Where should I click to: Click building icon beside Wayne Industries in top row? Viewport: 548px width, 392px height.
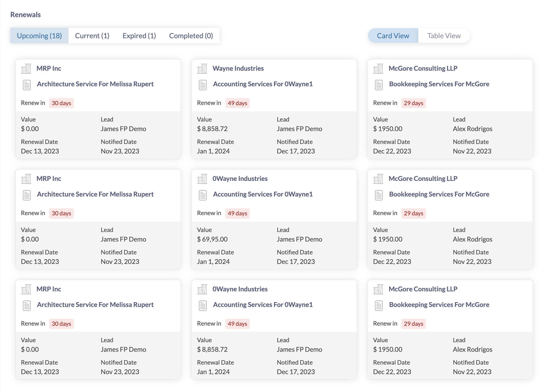tap(202, 68)
